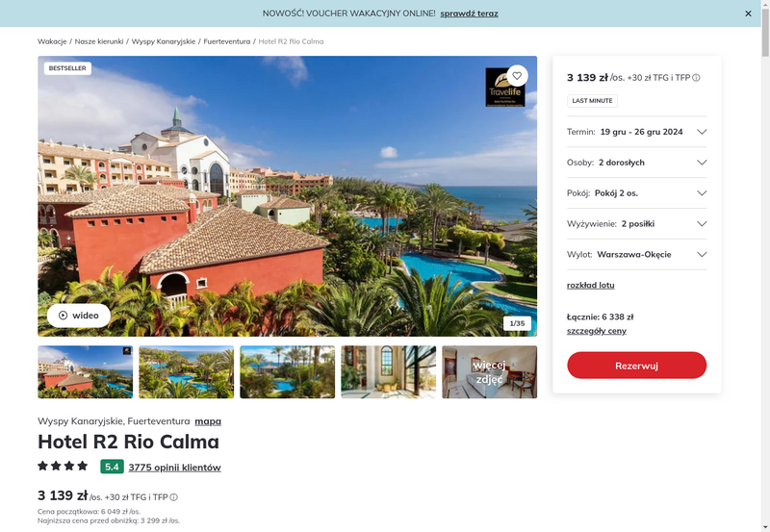
Task: Open the 3775 opinii klientów reviews
Action: click(x=174, y=468)
